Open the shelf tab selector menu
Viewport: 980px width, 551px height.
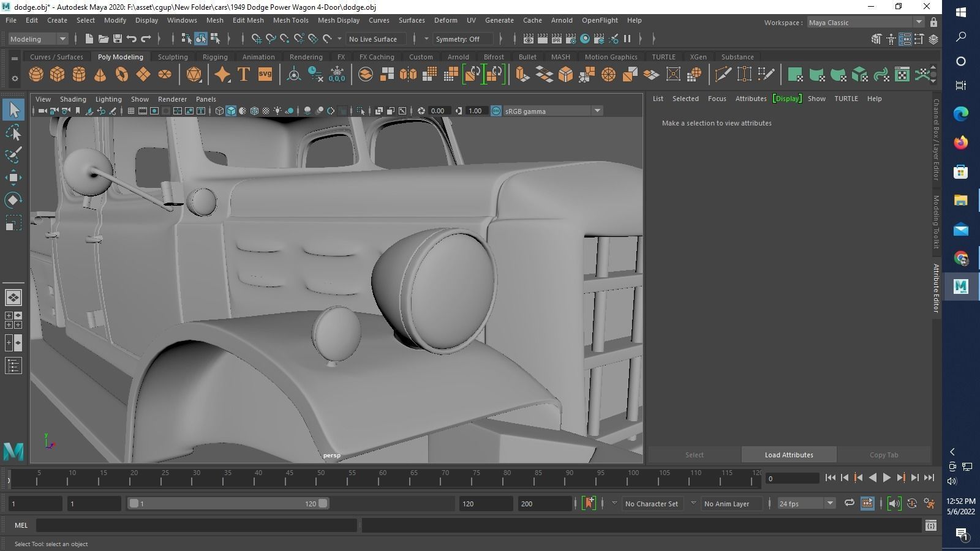(x=15, y=59)
